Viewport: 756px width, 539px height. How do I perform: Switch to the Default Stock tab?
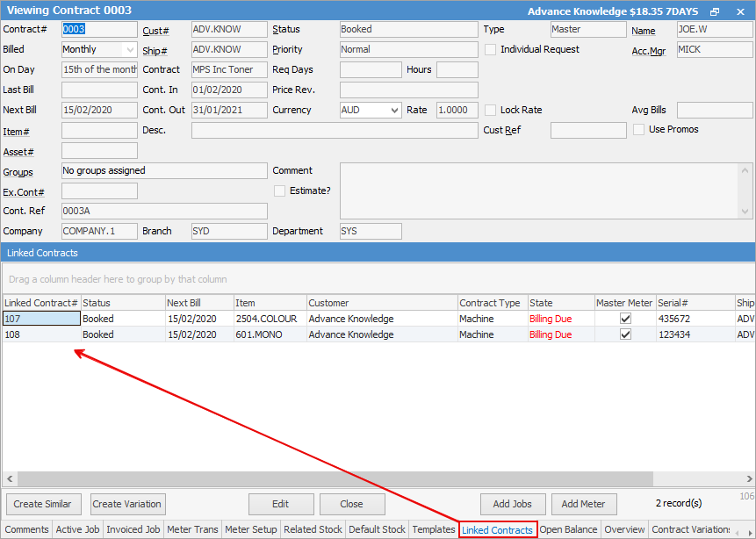point(377,529)
